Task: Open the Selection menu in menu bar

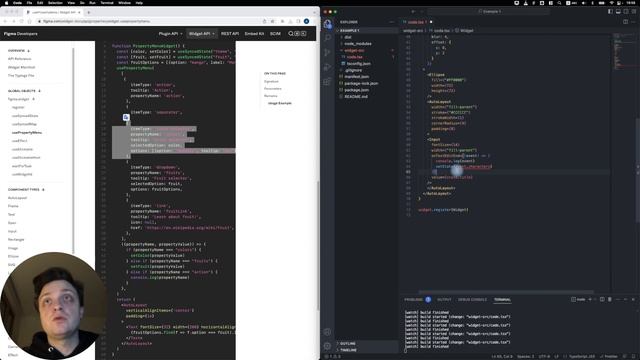Action: (x=55, y=3)
